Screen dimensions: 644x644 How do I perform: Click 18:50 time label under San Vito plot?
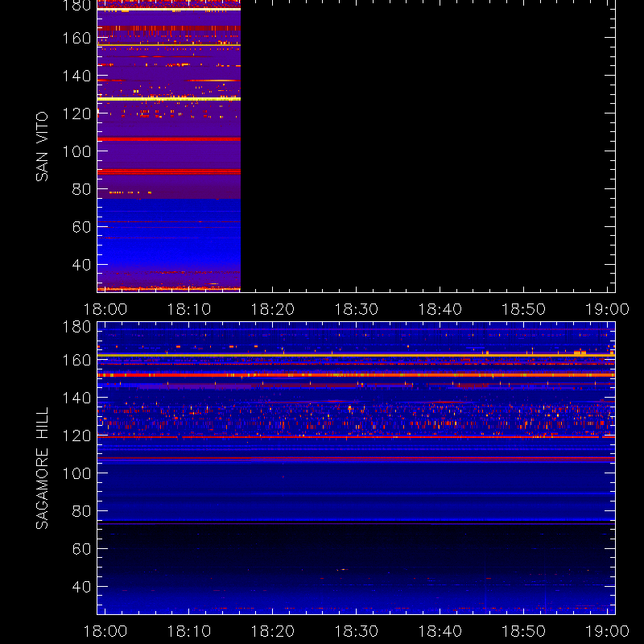click(x=524, y=309)
